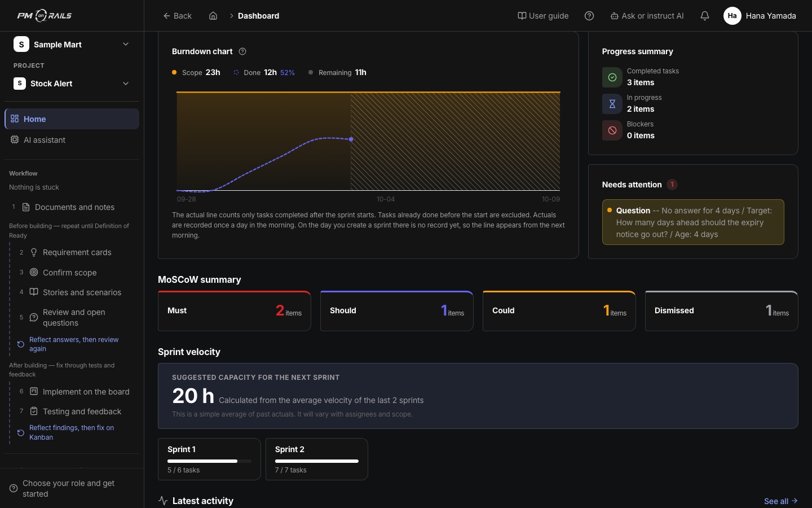Open the Should MoSCoW card
Screen dimensions: 812x508
point(397,310)
